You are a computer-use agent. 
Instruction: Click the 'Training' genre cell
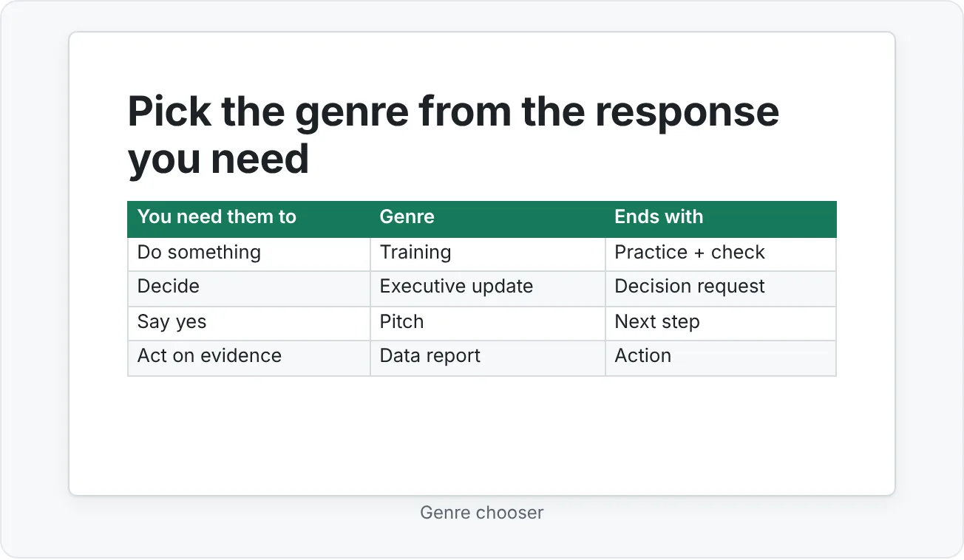point(488,253)
